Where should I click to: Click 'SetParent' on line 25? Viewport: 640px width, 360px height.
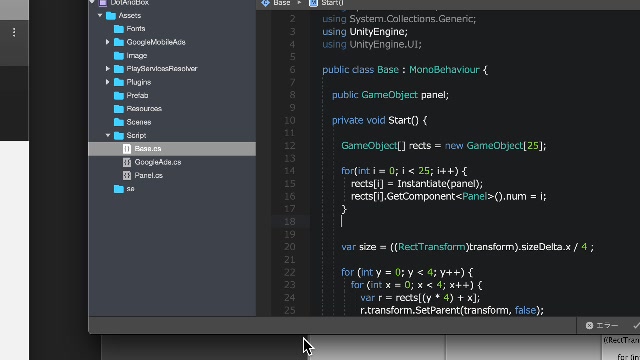[x=438, y=310]
